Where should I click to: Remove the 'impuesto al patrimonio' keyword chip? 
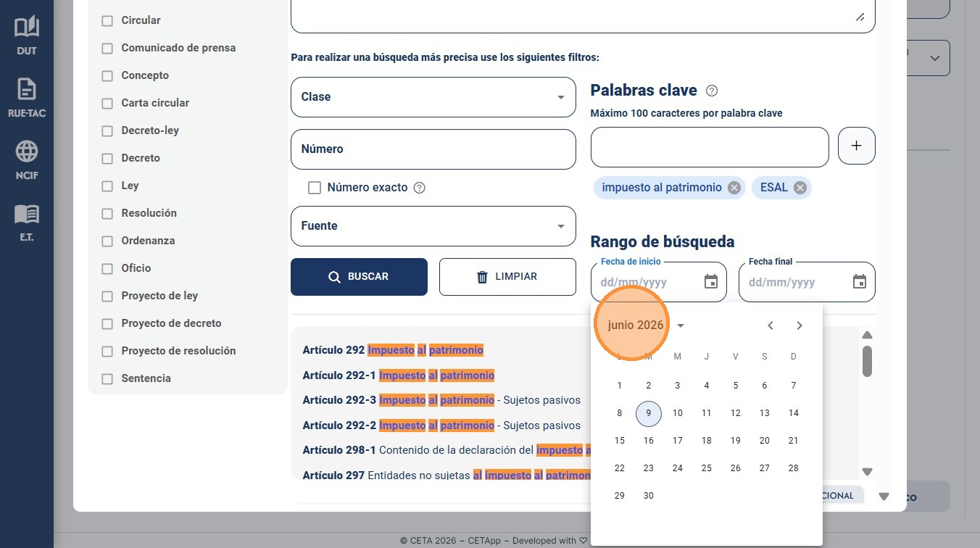point(734,188)
